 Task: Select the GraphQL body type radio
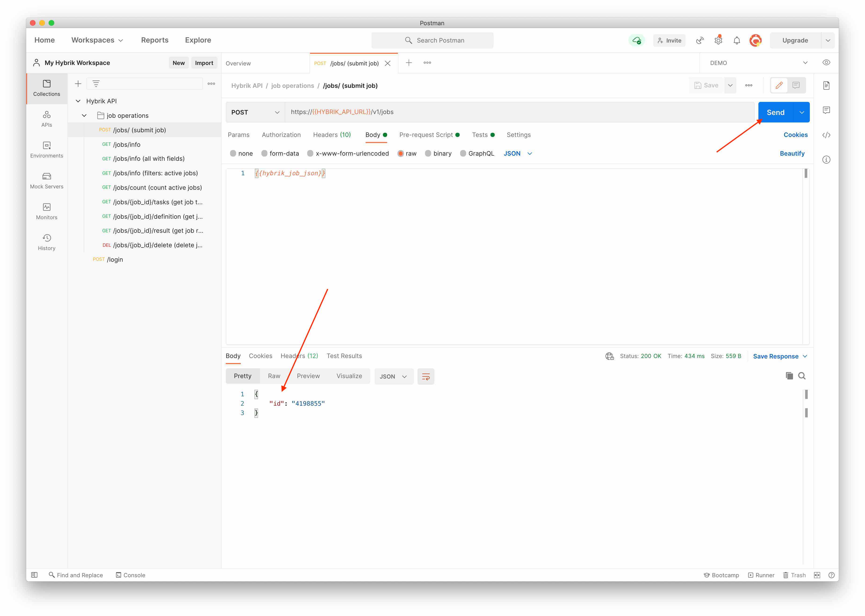[x=463, y=153]
